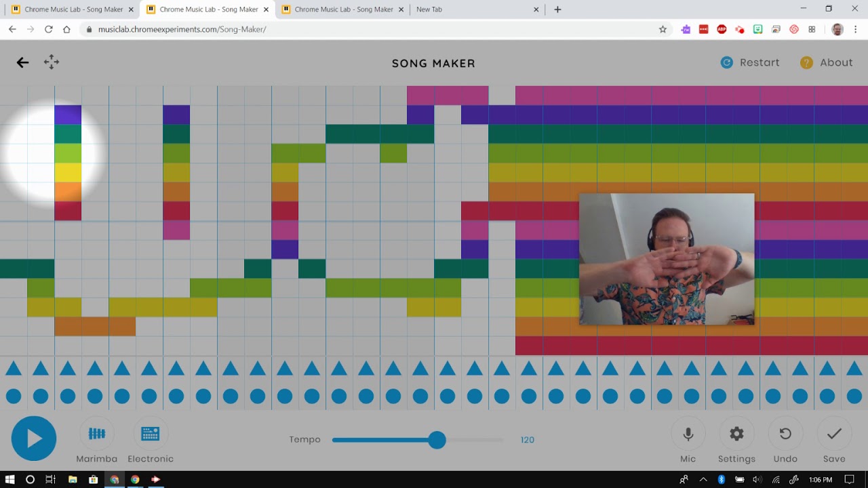This screenshot has height=488, width=868.
Task: Open the About info
Action: (827, 62)
